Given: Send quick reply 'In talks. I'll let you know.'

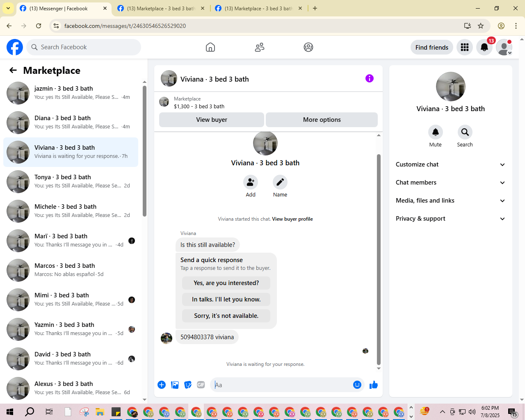Looking at the screenshot, I should 226,299.
